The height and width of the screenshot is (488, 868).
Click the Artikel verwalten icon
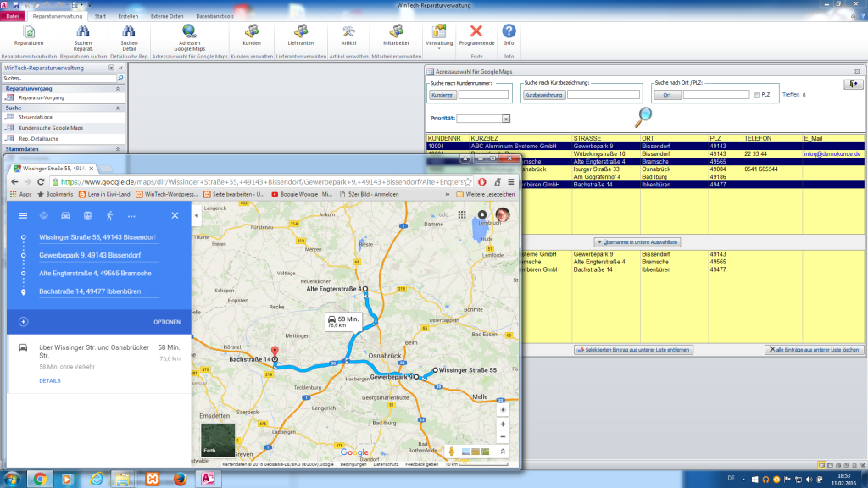tap(348, 34)
